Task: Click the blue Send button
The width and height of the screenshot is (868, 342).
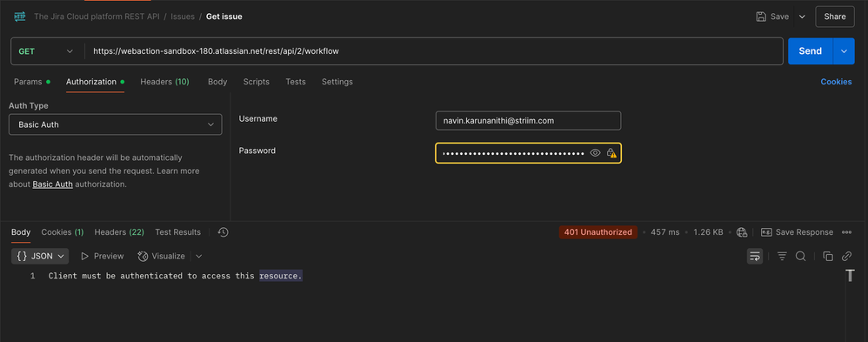Action: [x=811, y=51]
